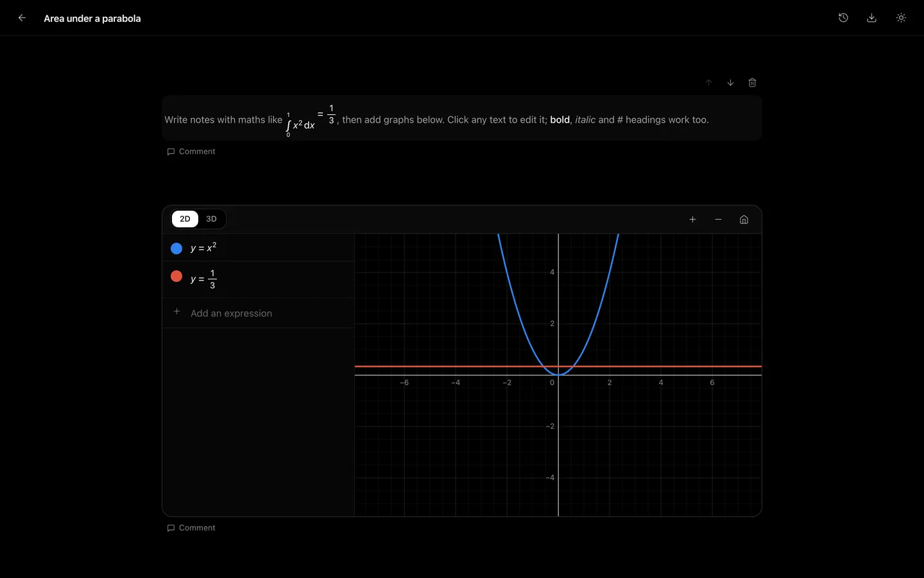Click the plus icon beside Add an expression
This screenshot has height=578, width=924.
(176, 311)
